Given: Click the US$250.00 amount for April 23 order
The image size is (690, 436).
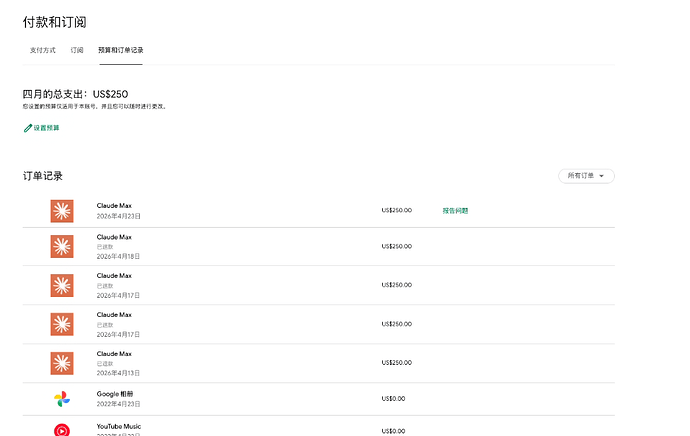Looking at the screenshot, I should 396,210.
